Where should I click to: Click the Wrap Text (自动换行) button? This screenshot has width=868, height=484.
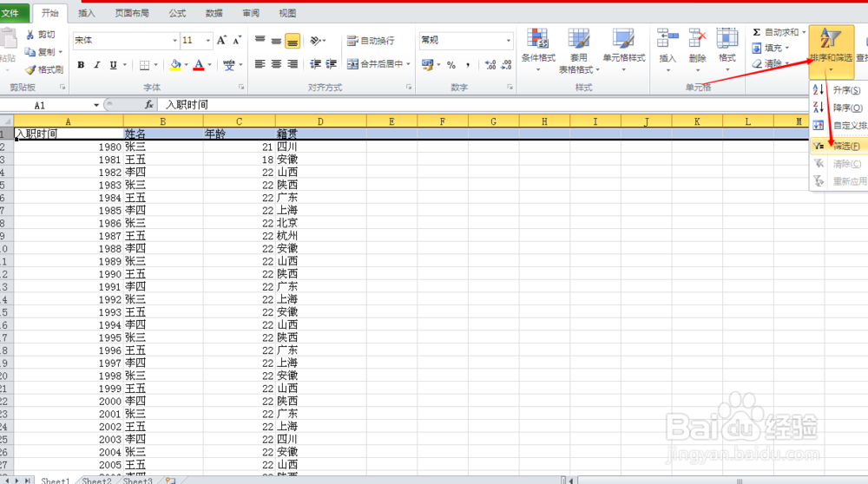click(x=371, y=41)
